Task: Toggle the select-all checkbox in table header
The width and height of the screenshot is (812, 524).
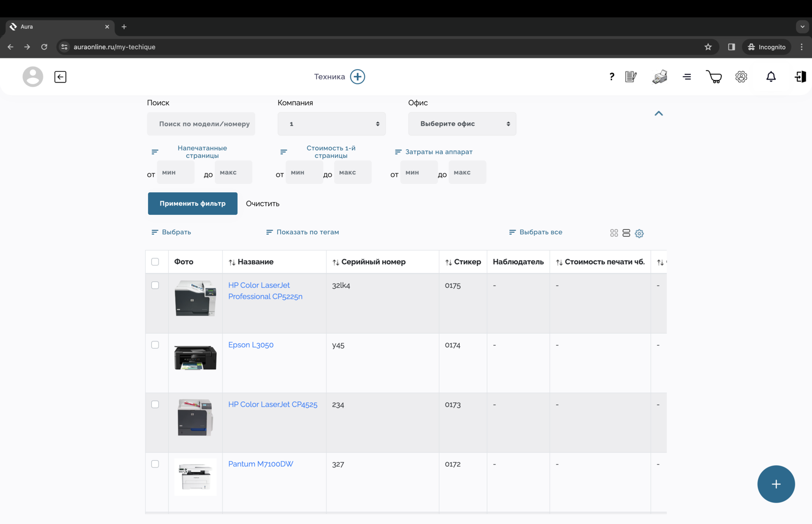Action: [x=155, y=262]
